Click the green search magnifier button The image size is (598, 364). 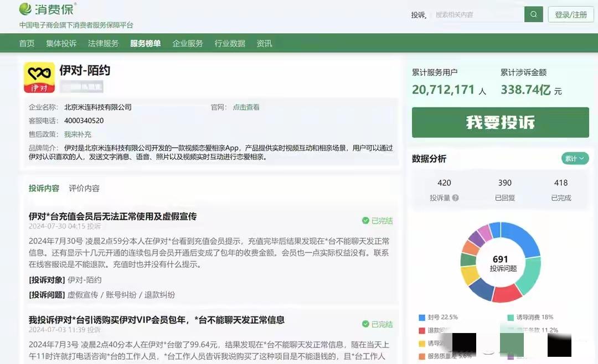[534, 14]
